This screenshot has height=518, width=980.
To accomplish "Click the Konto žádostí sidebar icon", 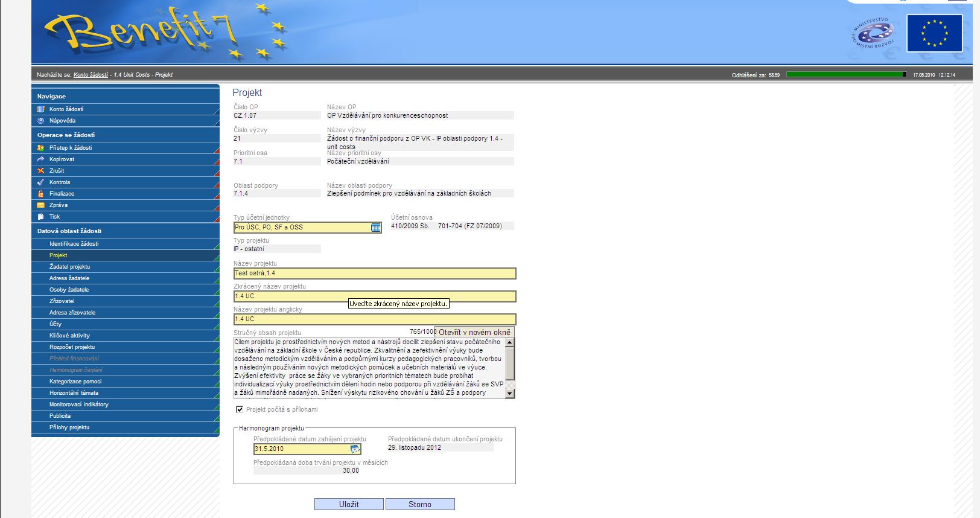I will (41, 109).
